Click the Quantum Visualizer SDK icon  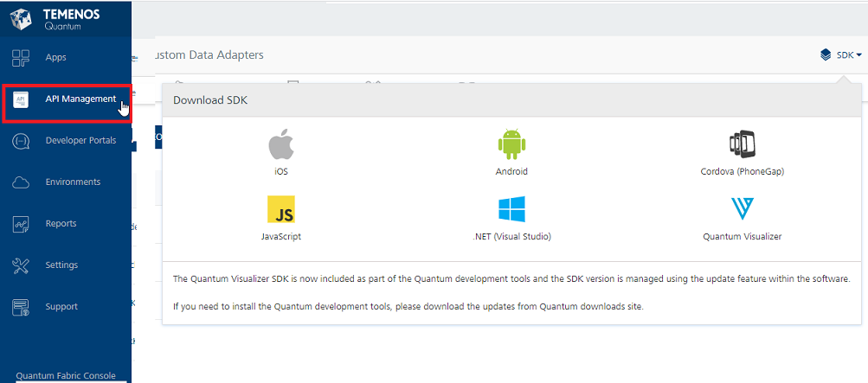[742, 209]
